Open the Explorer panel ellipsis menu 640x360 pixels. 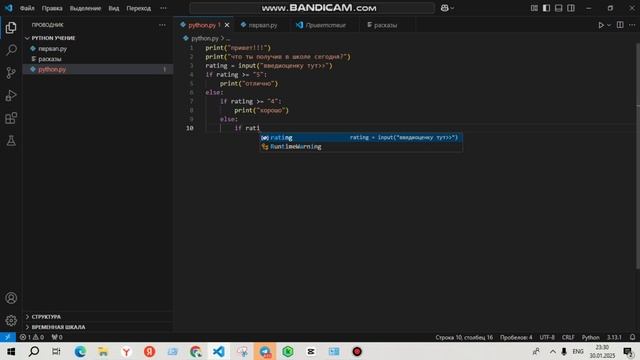(x=162, y=25)
